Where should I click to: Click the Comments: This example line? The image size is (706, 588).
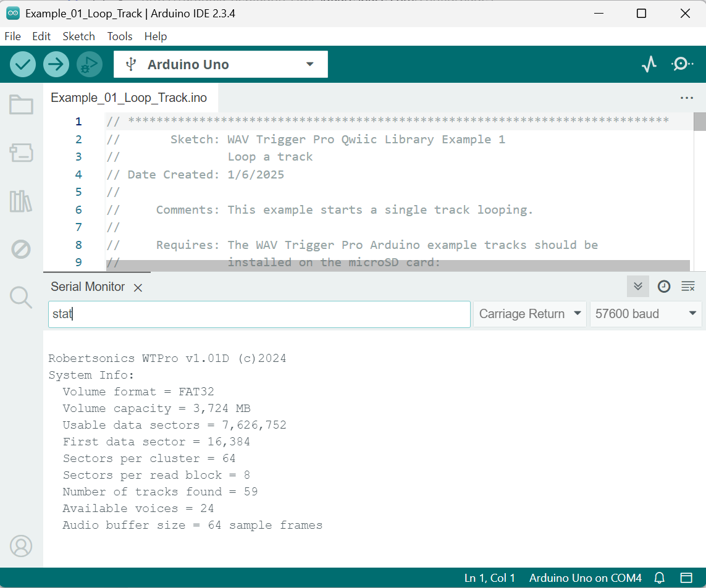coord(320,210)
